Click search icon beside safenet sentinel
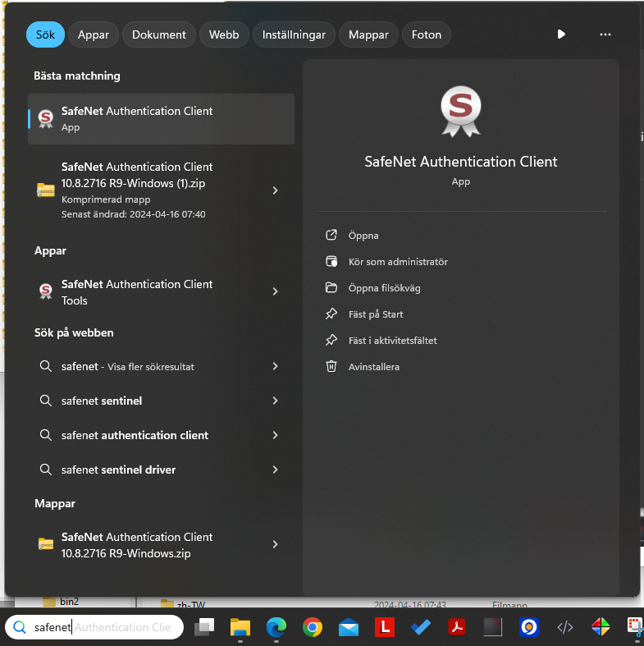The width and height of the screenshot is (644, 646). coord(46,401)
